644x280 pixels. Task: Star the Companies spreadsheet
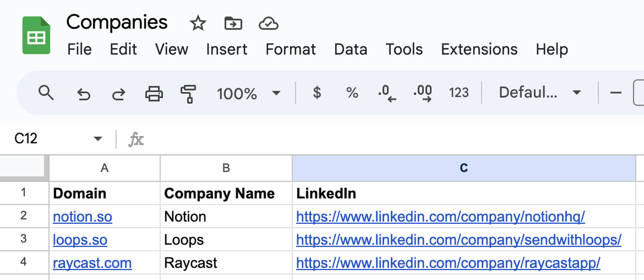(198, 23)
